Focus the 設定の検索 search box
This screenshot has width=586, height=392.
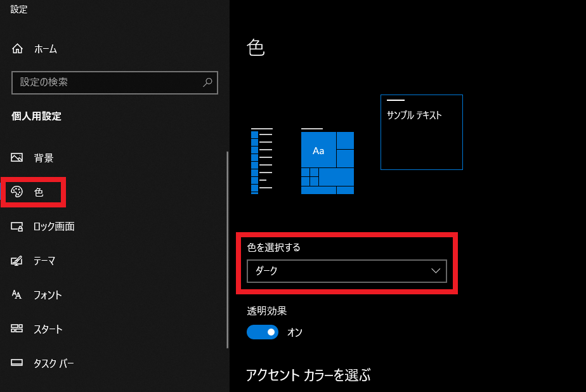[x=115, y=82]
